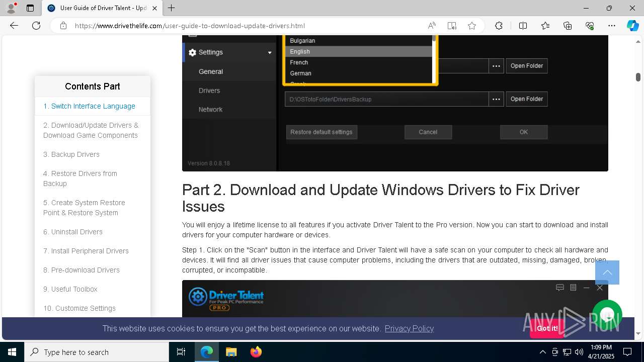Open browser Extensions icon
The image size is (644, 362).
[x=499, y=26]
